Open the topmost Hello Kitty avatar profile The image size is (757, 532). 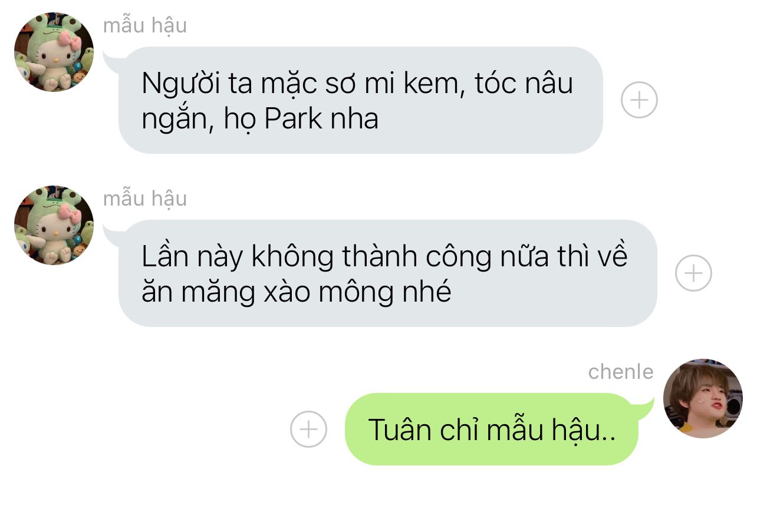(54, 52)
